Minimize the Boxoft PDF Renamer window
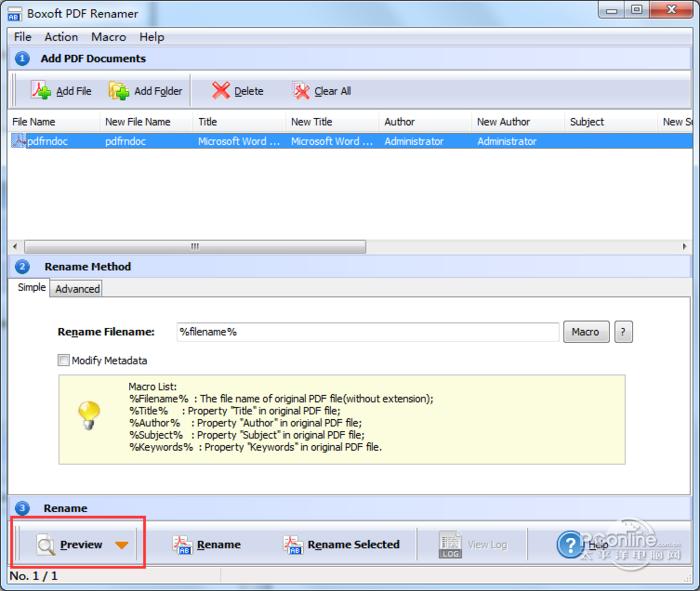Viewport: 700px width, 591px height. (612, 10)
